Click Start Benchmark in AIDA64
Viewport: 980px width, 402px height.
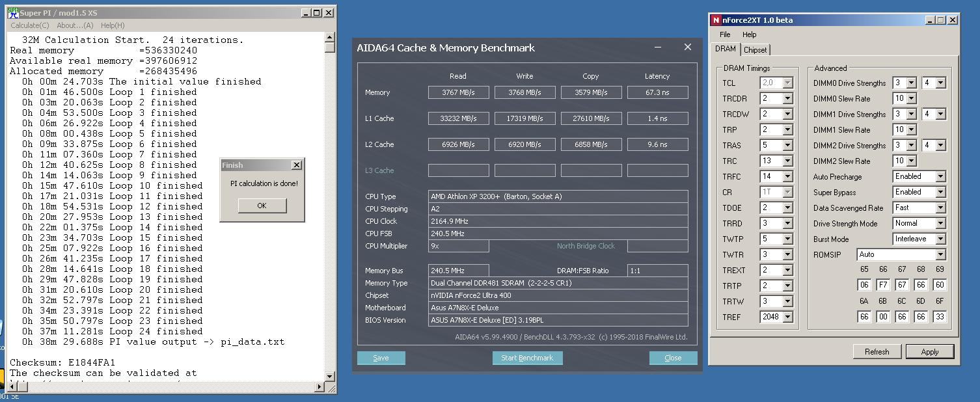527,358
